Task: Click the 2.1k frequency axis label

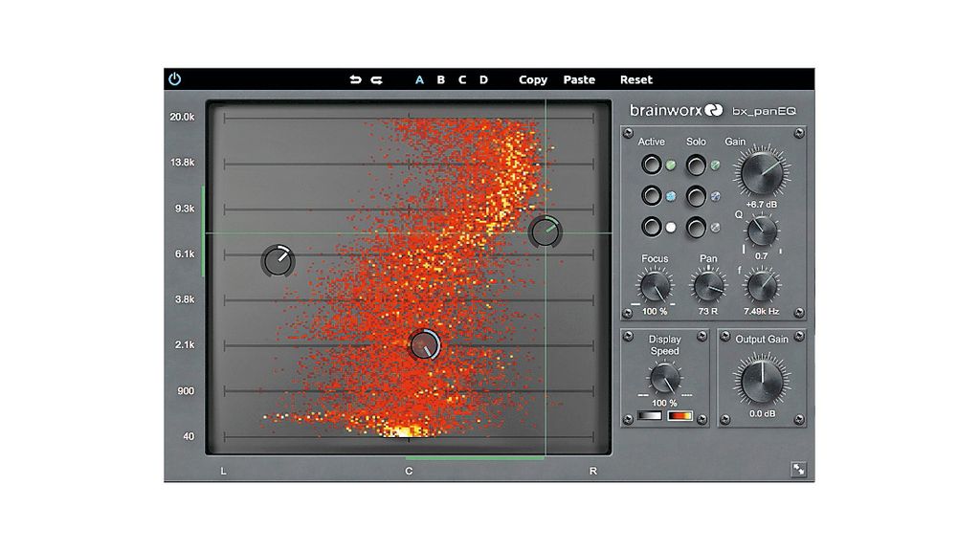Action: (x=185, y=344)
